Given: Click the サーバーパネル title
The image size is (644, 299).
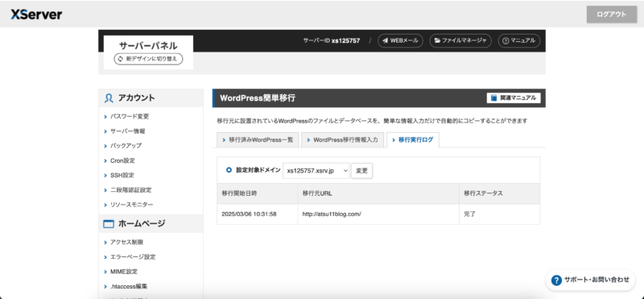Looking at the screenshot, I should [x=148, y=45].
